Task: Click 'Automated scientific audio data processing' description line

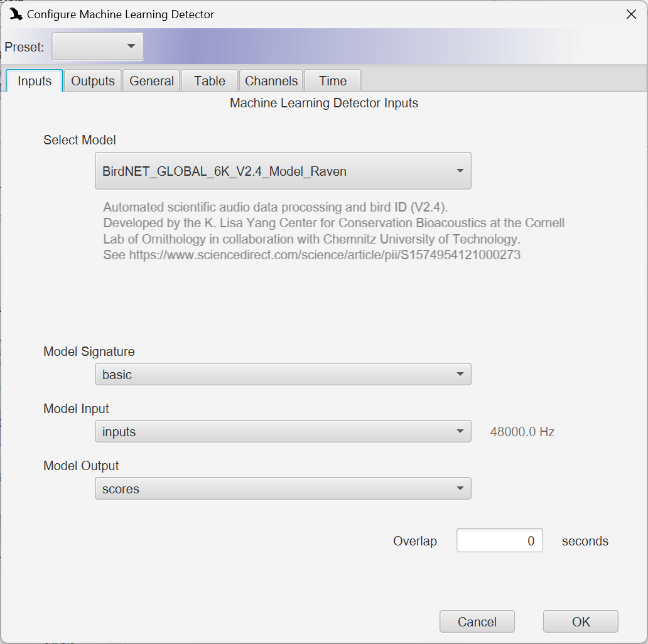Action: [x=275, y=207]
